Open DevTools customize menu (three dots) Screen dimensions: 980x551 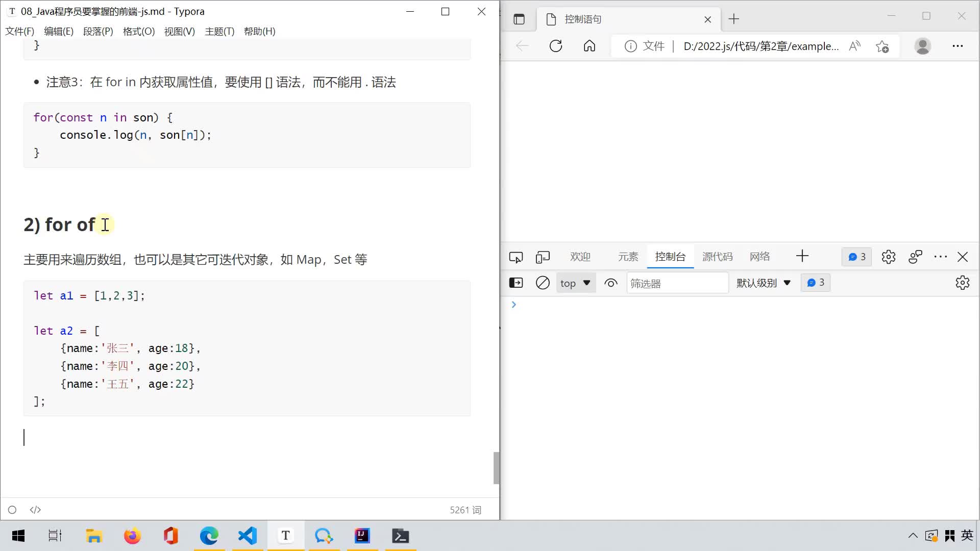[941, 257]
